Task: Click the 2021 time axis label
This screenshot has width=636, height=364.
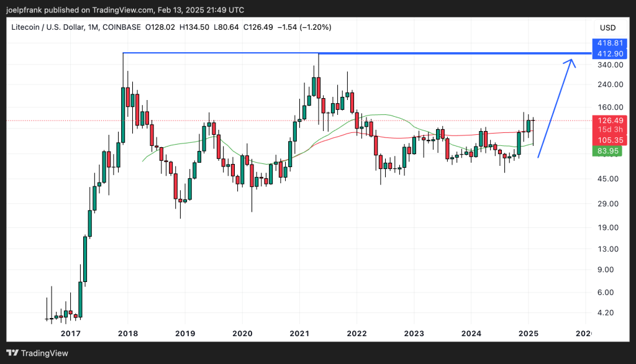Action: [299, 334]
